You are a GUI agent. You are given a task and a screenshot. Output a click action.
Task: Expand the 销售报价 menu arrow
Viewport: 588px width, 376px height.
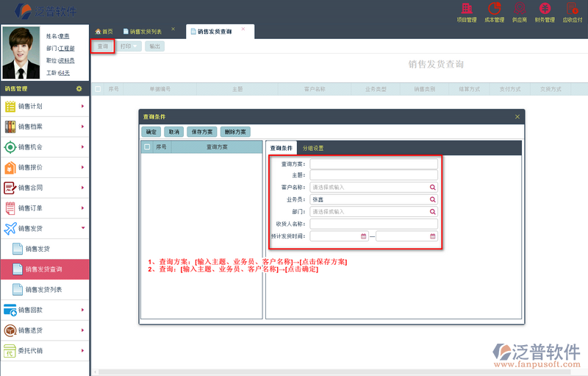(82, 167)
